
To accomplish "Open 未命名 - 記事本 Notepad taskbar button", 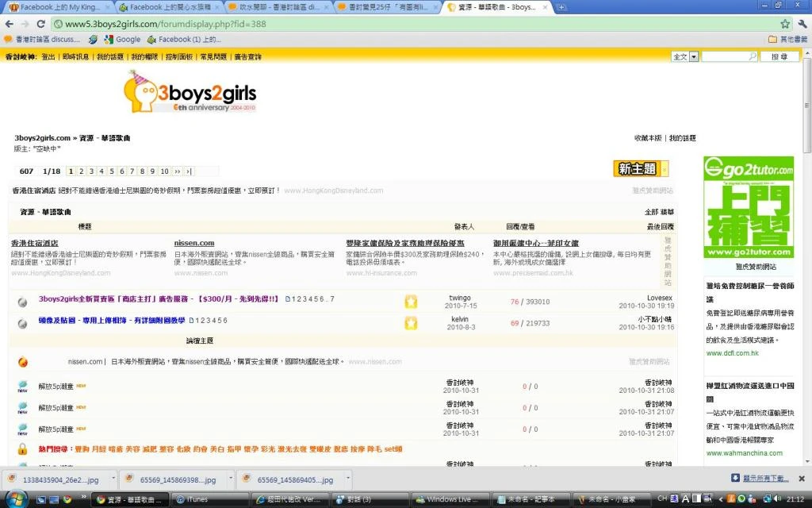I will [x=530, y=499].
